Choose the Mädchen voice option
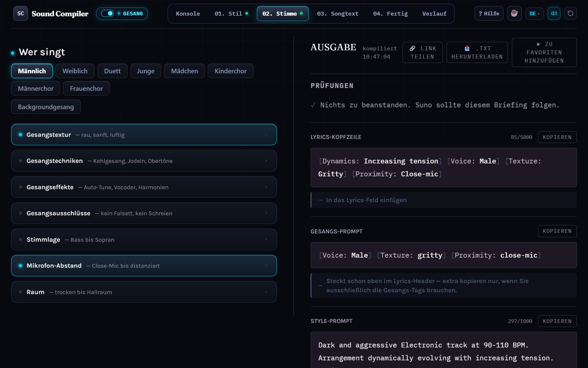Image resolution: width=588 pixels, height=368 pixels. (184, 71)
